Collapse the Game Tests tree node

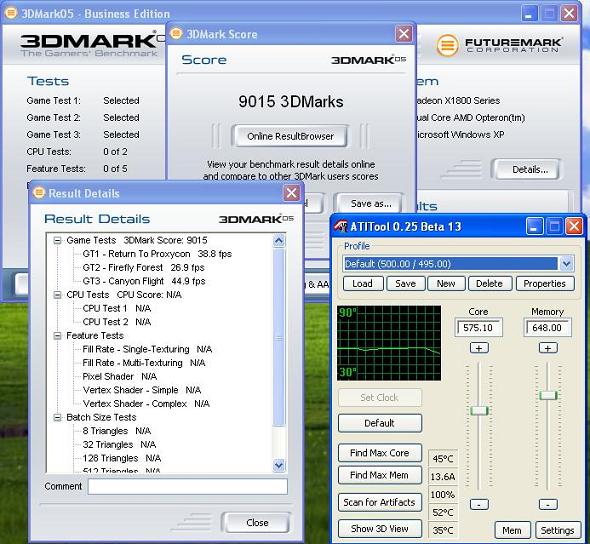point(57,240)
